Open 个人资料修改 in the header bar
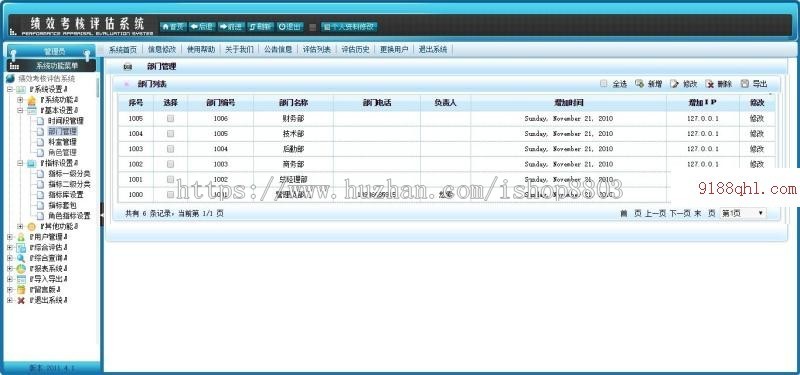Viewport: 800px width, 375px height. [349, 27]
